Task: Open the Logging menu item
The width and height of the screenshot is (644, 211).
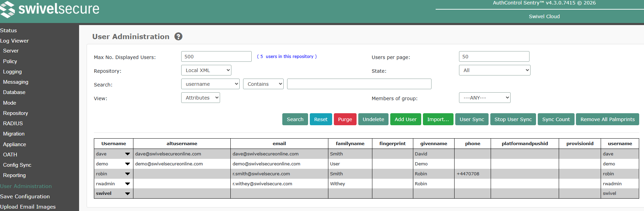Action: (12, 72)
